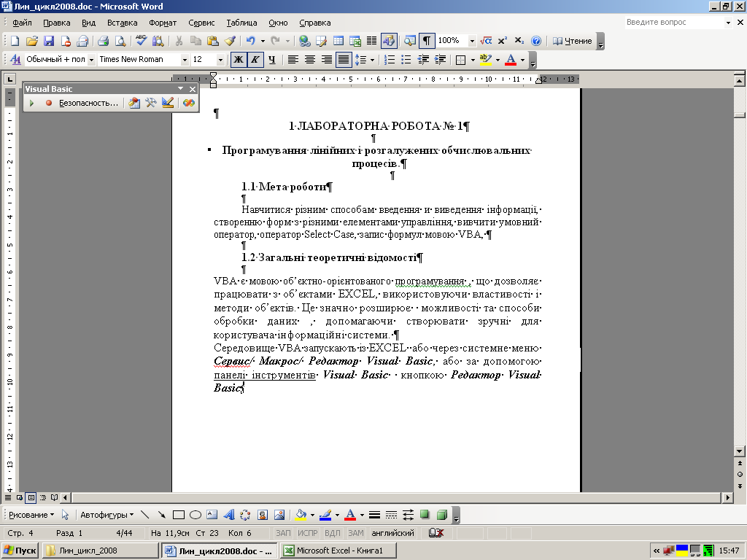The height and width of the screenshot is (560, 747).
Task: Justify text alignment
Action: [x=344, y=60]
